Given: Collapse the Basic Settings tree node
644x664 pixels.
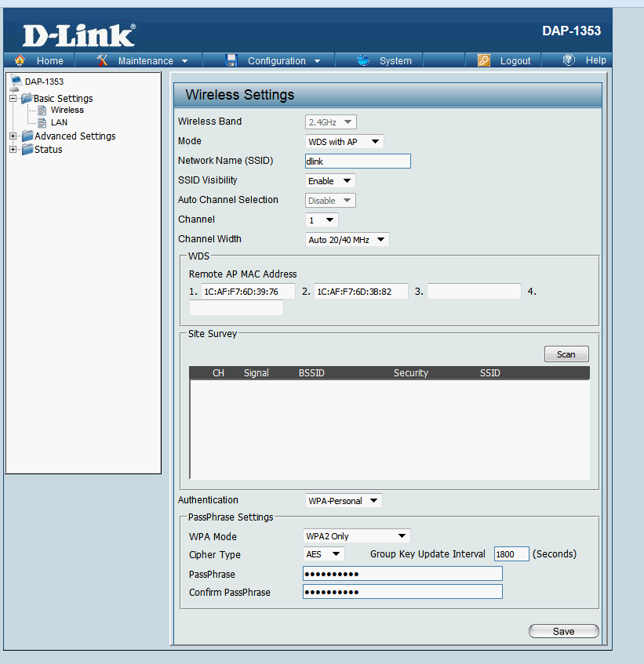Looking at the screenshot, I should [13, 98].
